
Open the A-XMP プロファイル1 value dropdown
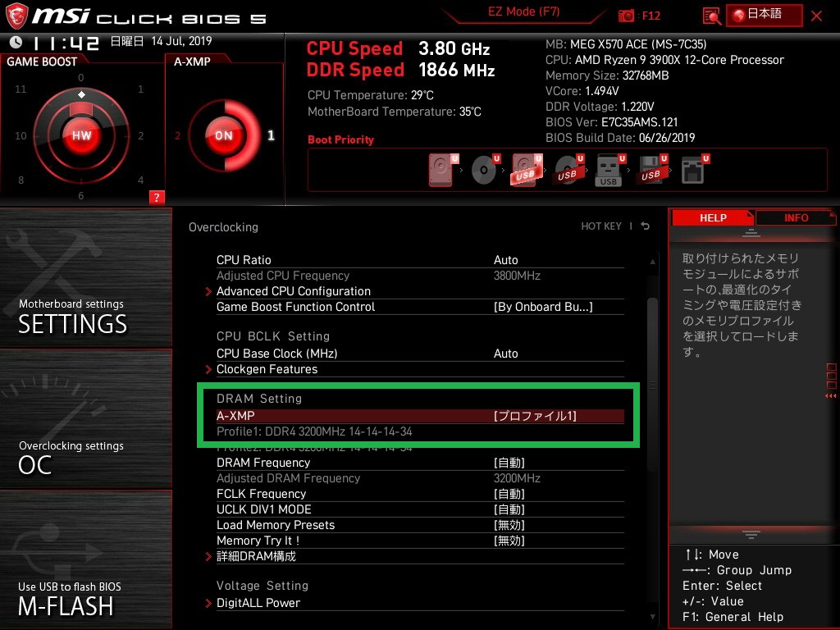click(535, 416)
